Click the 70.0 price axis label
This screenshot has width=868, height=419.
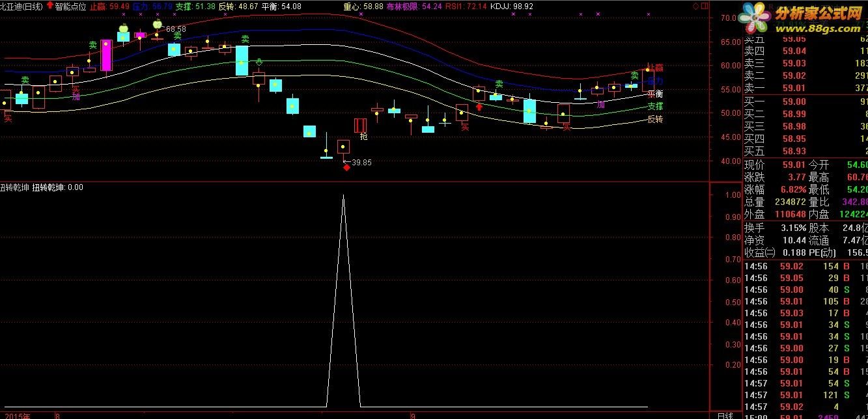(x=729, y=18)
